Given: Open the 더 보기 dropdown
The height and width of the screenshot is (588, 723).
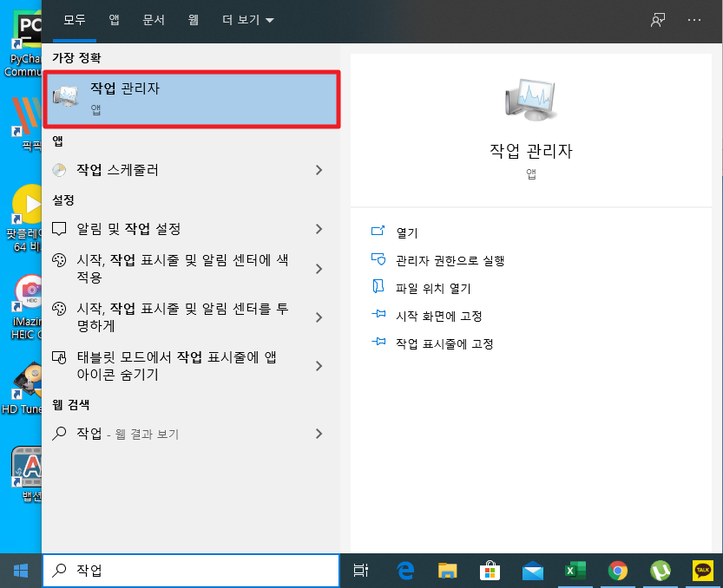Looking at the screenshot, I should [248, 20].
